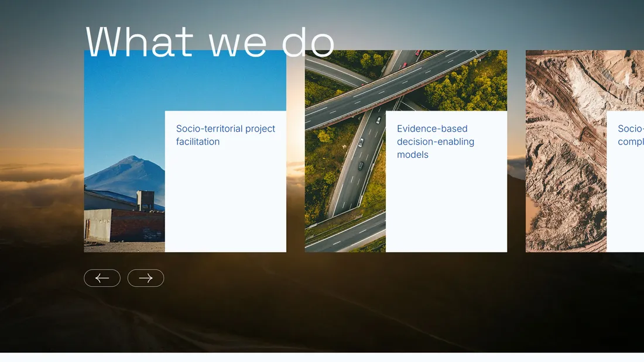Click the white panel of the third card
The height and width of the screenshot is (362, 644).
click(x=625, y=205)
